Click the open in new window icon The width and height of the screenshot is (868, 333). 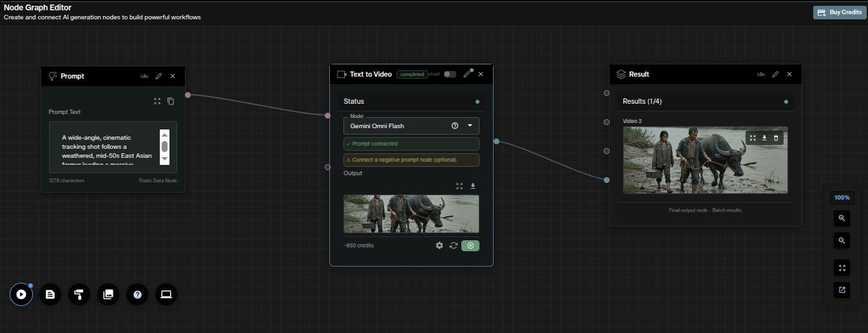tap(842, 290)
